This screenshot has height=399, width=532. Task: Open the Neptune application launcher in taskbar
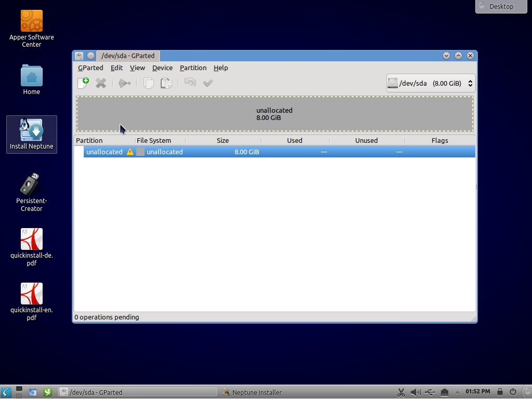pos(6,392)
